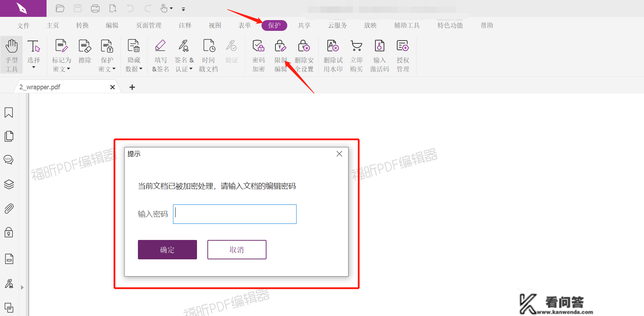Screen dimensions: 644x316
Task: Switch to the Share (共享) tab
Action: 304,25
